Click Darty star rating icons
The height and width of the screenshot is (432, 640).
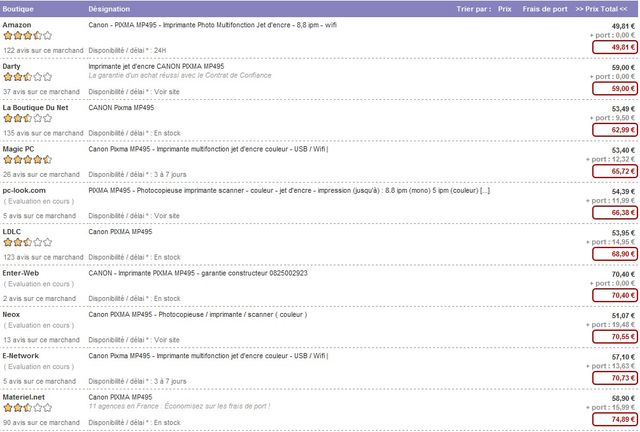(28, 77)
